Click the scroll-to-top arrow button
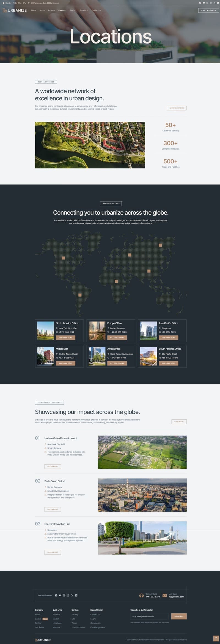Image resolution: width=220 pixels, height=644 pixels. tap(216, 638)
